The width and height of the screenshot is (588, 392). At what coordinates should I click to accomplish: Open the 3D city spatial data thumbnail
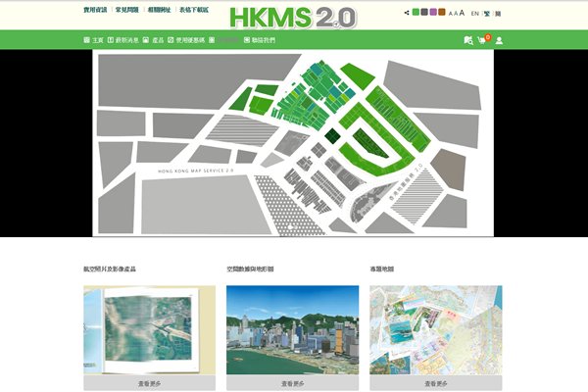click(x=292, y=330)
